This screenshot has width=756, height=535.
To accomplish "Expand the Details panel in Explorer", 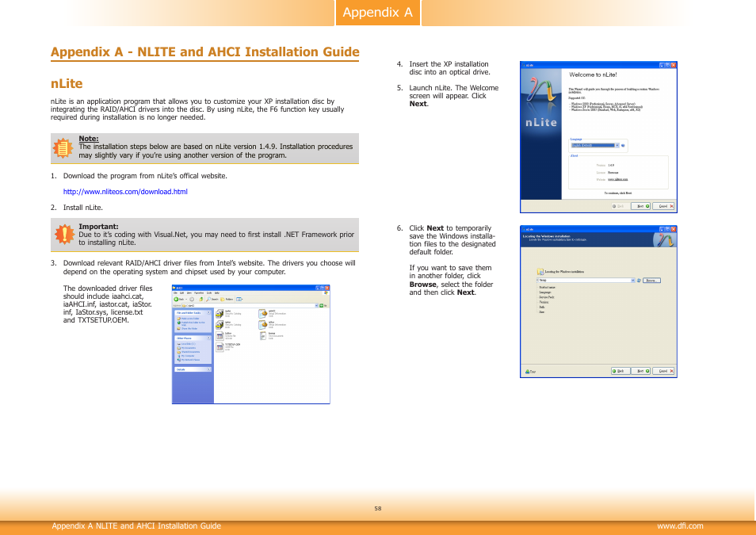I will click(x=208, y=369).
